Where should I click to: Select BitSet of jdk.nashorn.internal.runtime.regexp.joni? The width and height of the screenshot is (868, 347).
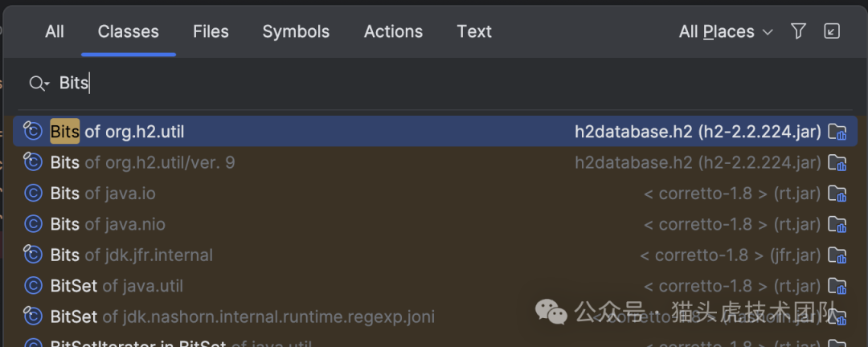[242, 316]
